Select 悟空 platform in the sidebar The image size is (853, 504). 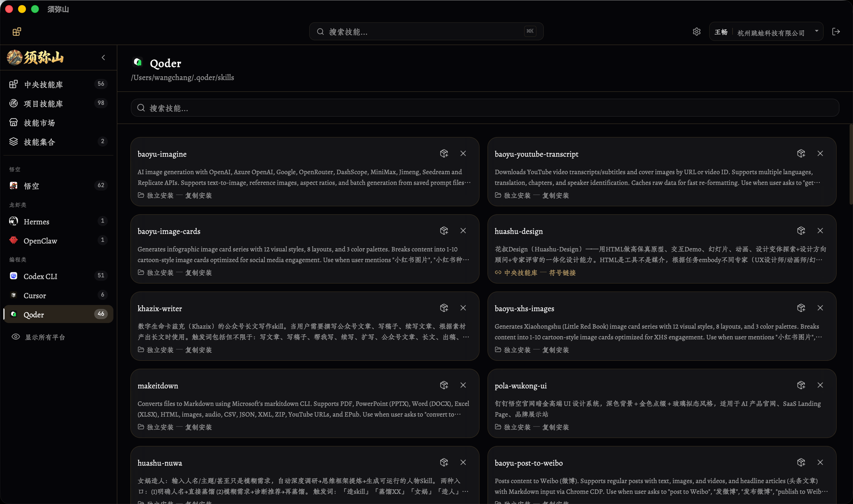(58, 186)
